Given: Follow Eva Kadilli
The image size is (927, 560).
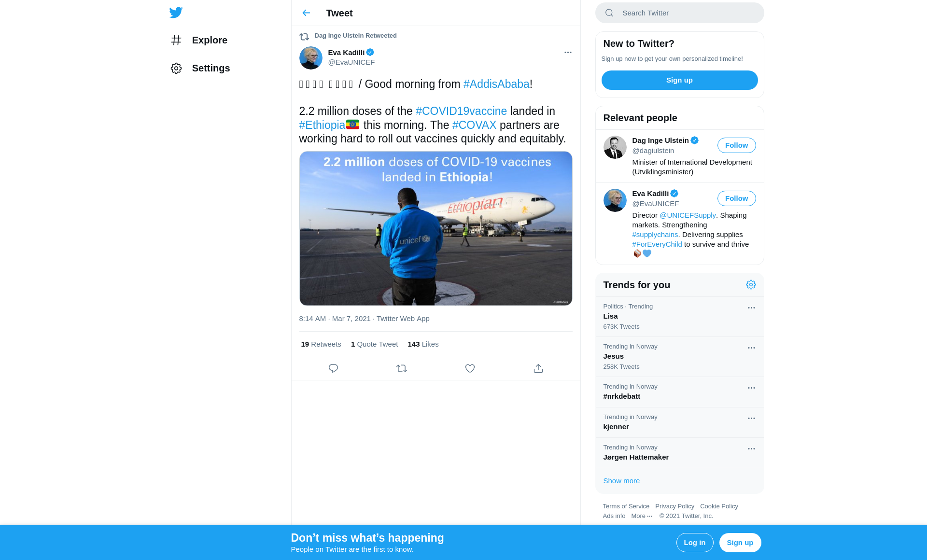Looking at the screenshot, I should pyautogui.click(x=736, y=198).
